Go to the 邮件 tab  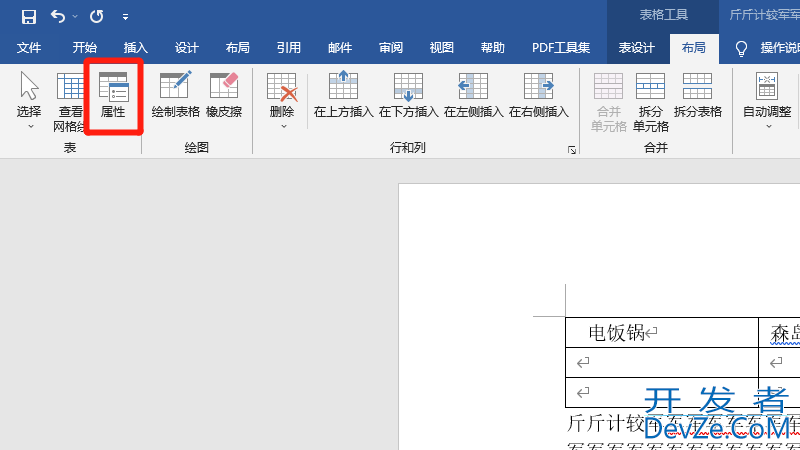coord(340,48)
